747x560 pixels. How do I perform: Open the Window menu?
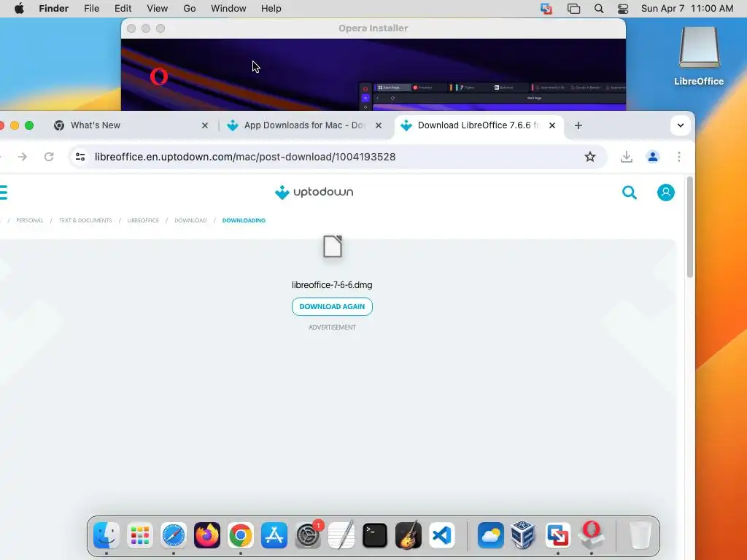(x=228, y=9)
